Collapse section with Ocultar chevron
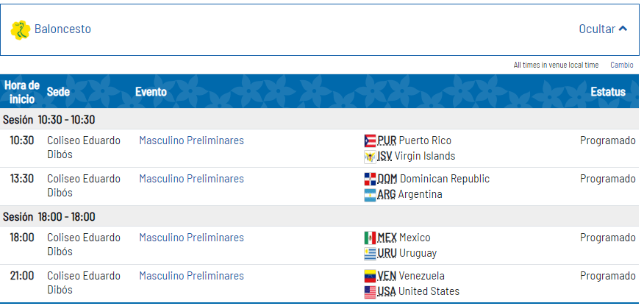Screen dimensions: 644x306 (623, 29)
